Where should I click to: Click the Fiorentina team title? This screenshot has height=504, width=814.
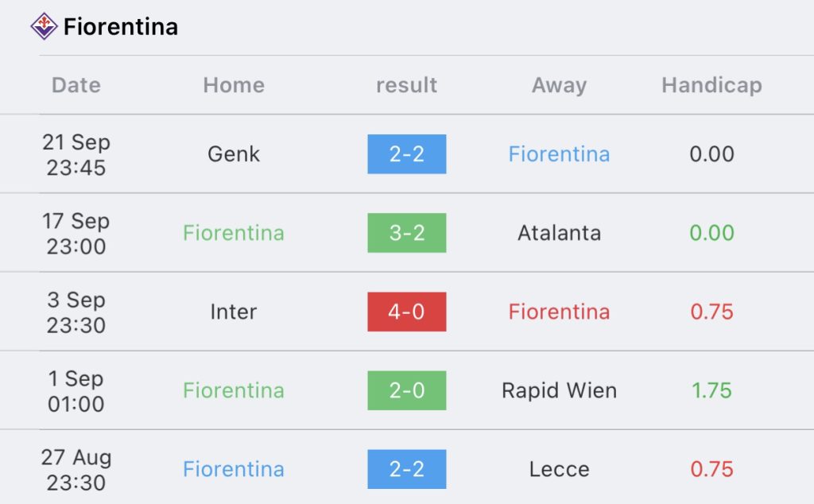click(121, 27)
